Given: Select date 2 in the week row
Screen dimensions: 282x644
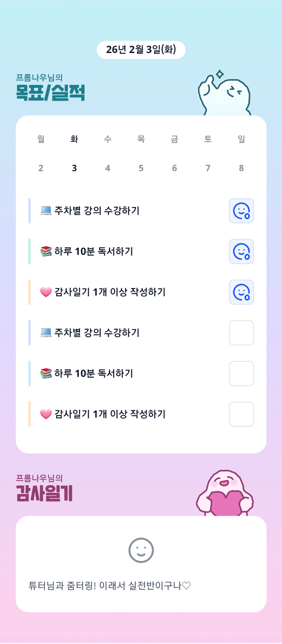Looking at the screenshot, I should tap(41, 168).
